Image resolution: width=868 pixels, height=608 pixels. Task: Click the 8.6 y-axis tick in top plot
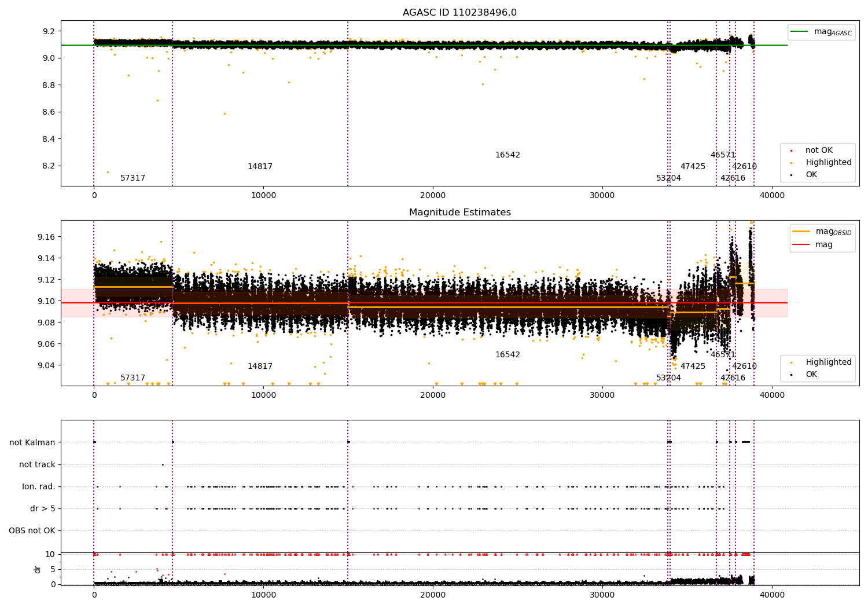(49, 112)
